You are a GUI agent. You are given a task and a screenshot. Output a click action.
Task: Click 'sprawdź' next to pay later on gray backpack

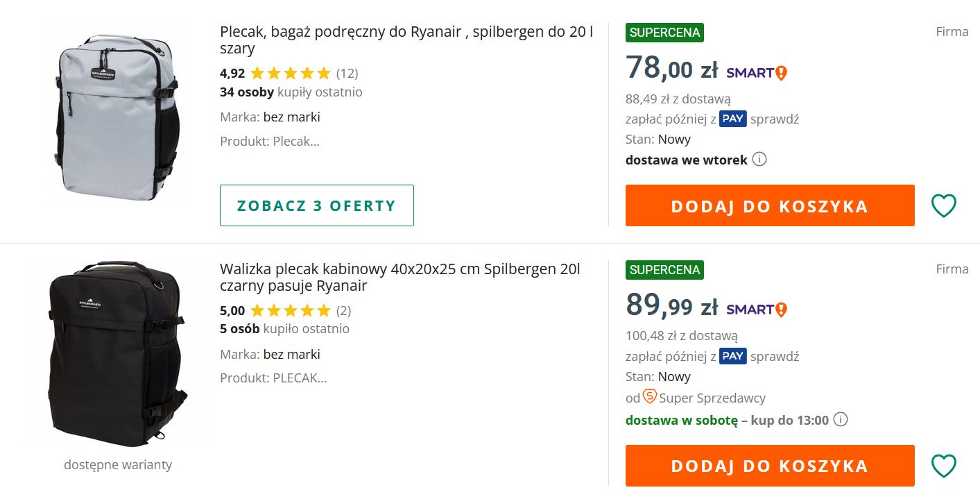[x=777, y=119]
